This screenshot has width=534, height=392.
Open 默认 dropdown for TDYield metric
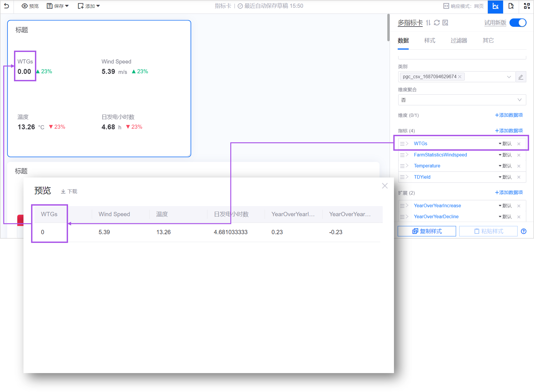505,177
